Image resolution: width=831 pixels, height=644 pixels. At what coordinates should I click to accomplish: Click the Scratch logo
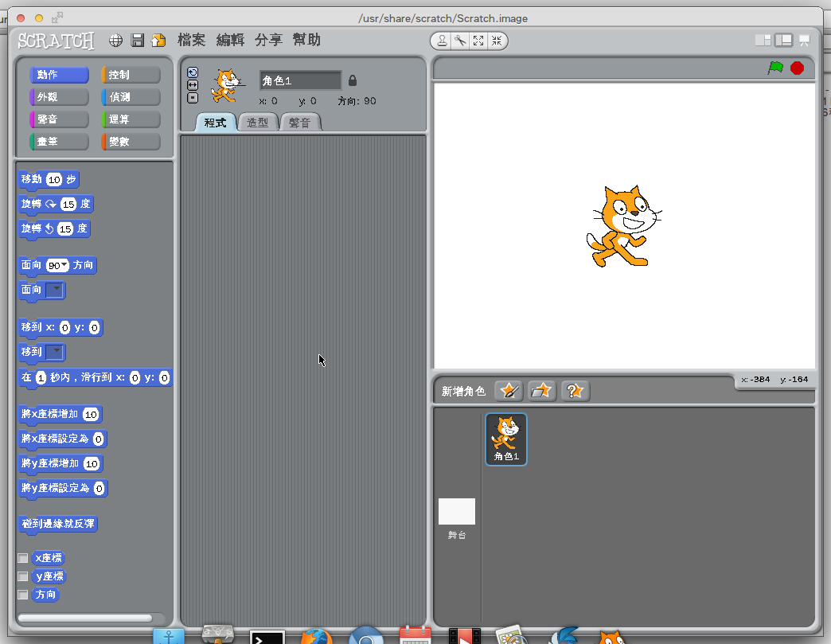(x=56, y=41)
